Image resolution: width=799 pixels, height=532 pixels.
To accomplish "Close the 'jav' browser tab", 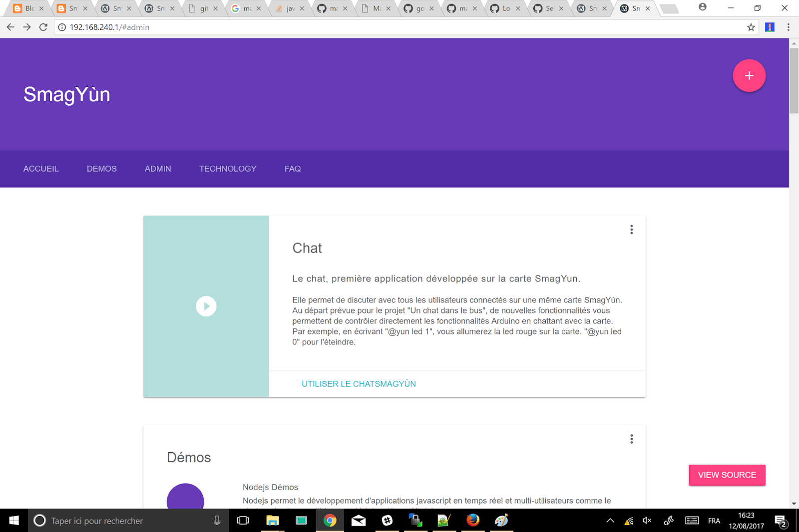I will click(302, 8).
